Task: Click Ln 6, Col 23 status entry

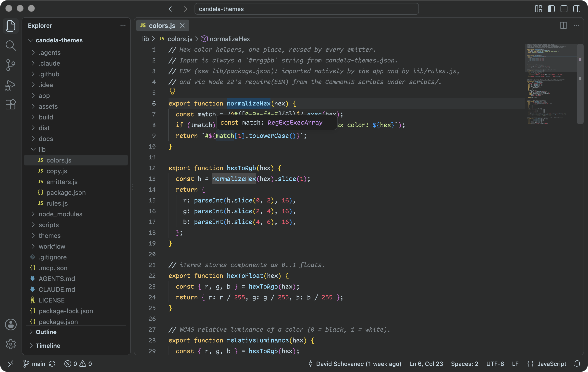Action: point(426,364)
